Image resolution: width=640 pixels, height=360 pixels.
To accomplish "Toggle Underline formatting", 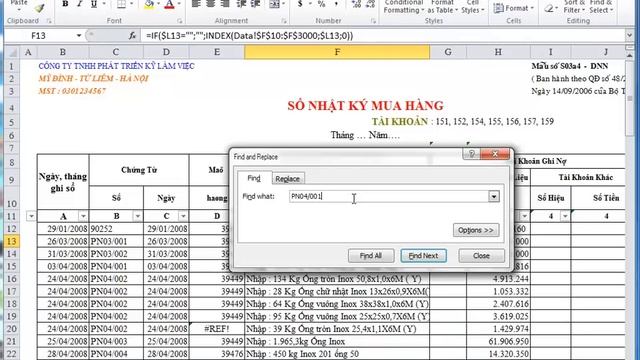I will (x=94, y=4).
